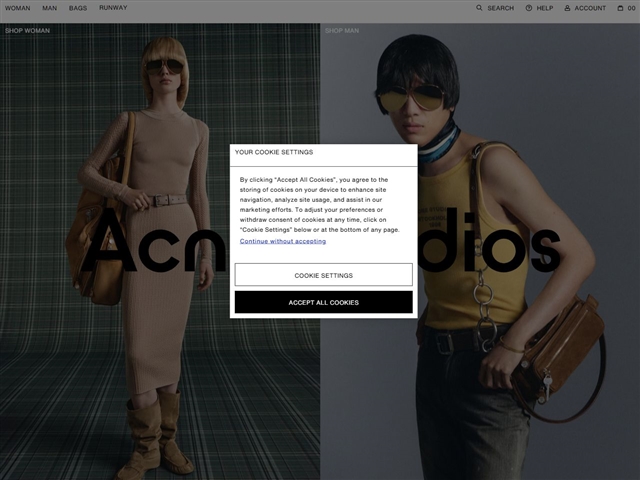This screenshot has width=640, height=480.
Task: Click the account person icon
Action: tap(567, 8)
